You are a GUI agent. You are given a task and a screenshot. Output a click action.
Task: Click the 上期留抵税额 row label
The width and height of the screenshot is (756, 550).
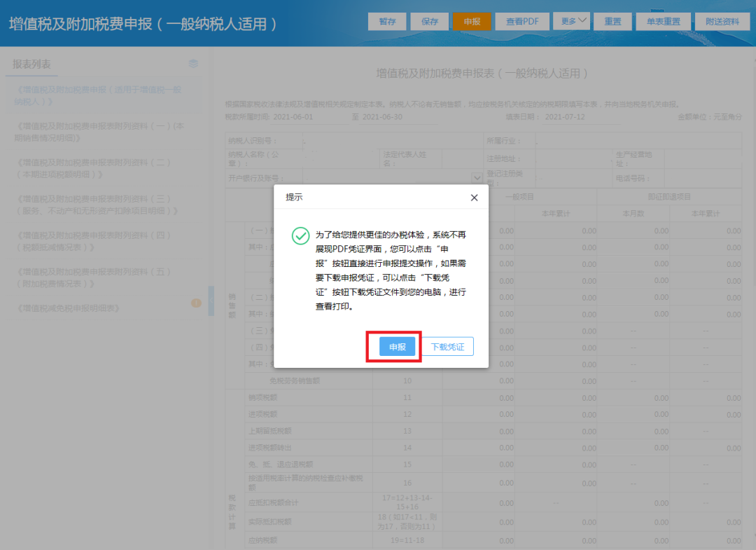270,431
